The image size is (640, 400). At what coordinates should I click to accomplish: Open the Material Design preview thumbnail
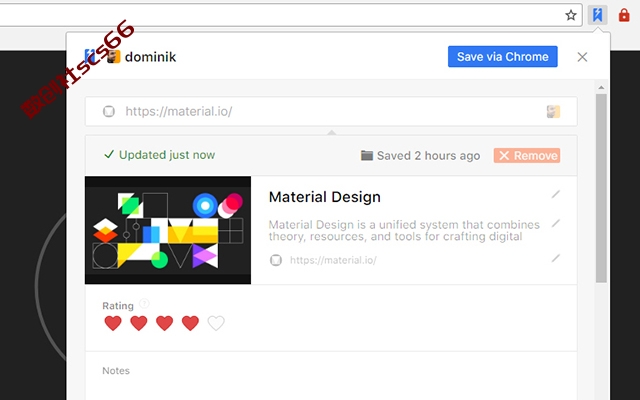tap(168, 230)
